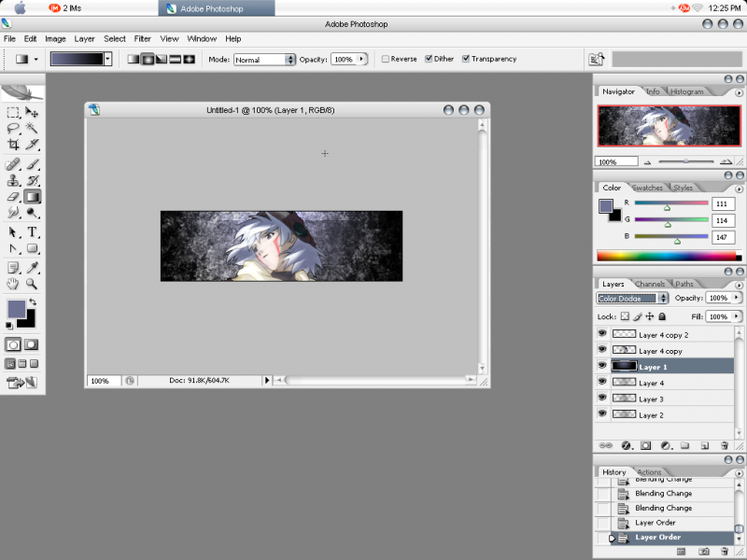The height and width of the screenshot is (560, 747).
Task: Open options bar Opacity slider arrow
Action: pyautogui.click(x=361, y=59)
